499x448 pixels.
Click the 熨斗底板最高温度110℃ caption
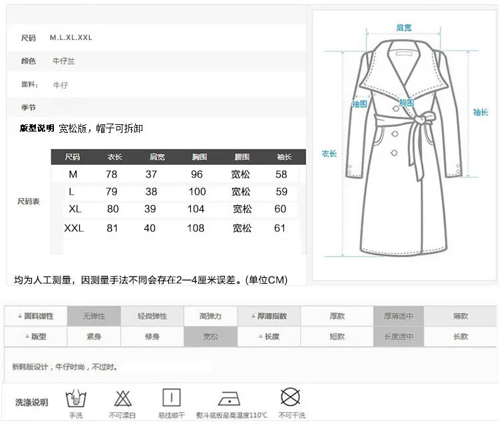click(232, 415)
